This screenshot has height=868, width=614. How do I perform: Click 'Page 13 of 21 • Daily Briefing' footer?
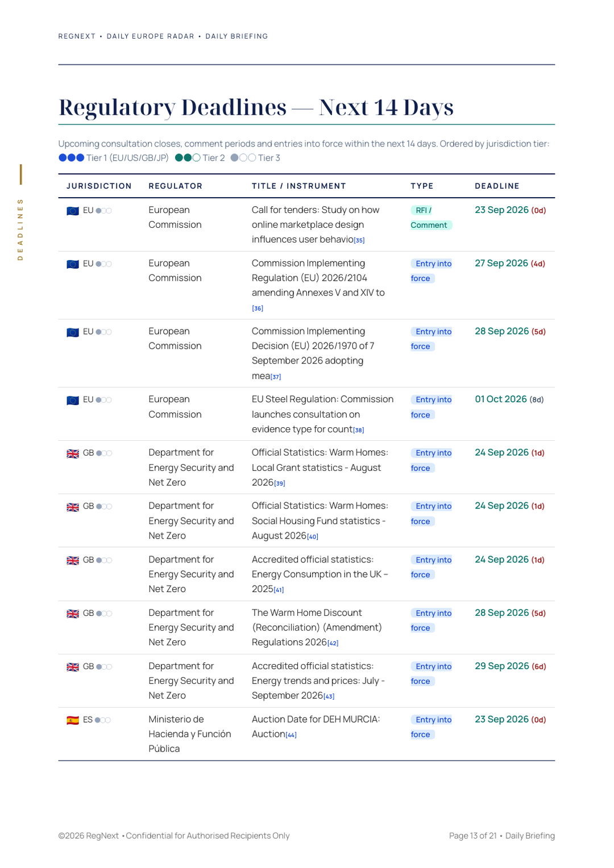tap(502, 836)
